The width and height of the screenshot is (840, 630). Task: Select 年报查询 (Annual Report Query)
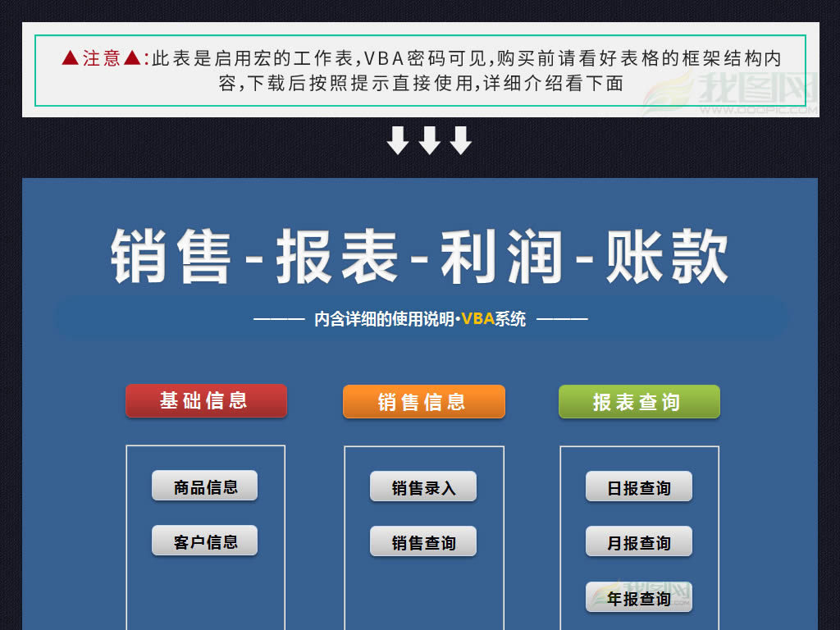[638, 597]
